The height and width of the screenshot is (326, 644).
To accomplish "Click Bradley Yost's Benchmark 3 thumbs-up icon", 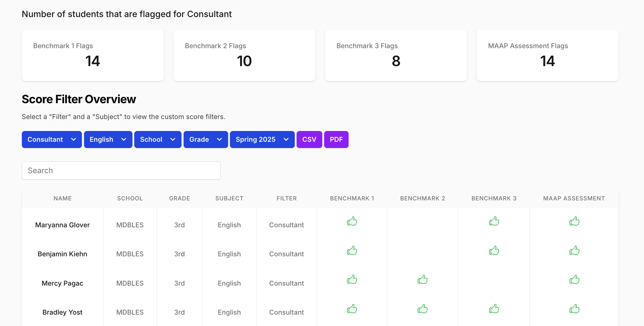I will tap(494, 309).
